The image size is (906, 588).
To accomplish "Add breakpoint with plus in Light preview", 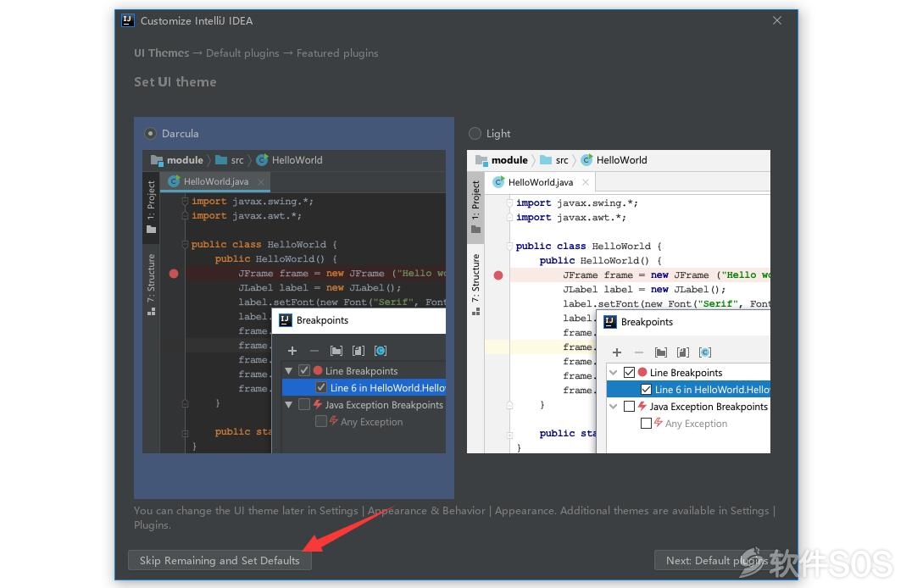I will pos(617,352).
